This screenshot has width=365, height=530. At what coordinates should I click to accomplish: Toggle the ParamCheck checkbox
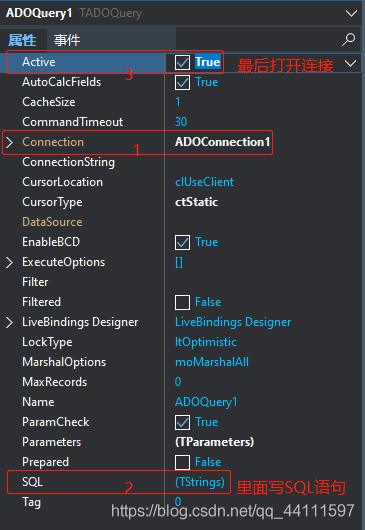[x=182, y=422]
